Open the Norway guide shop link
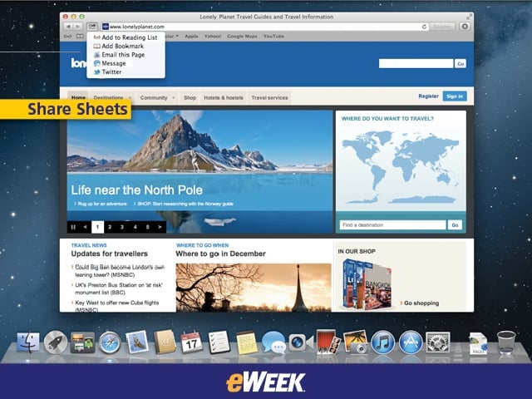This screenshot has height=399, width=532. point(185,204)
